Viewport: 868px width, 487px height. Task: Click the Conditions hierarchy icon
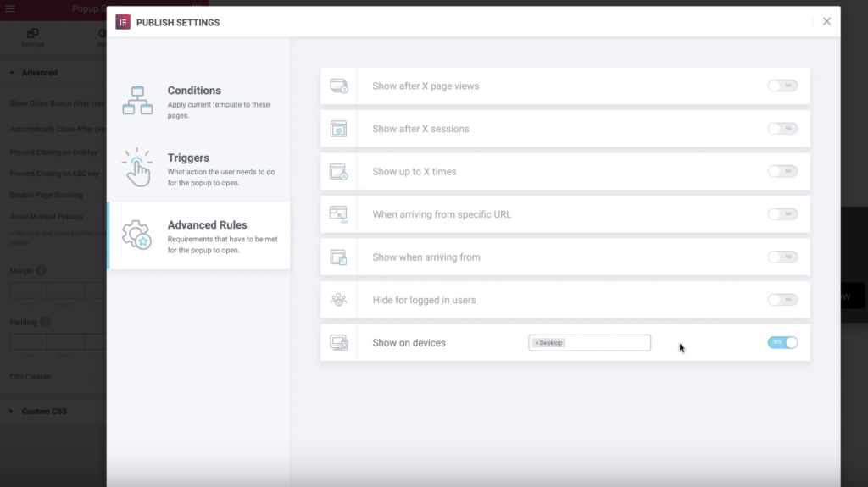[137, 100]
